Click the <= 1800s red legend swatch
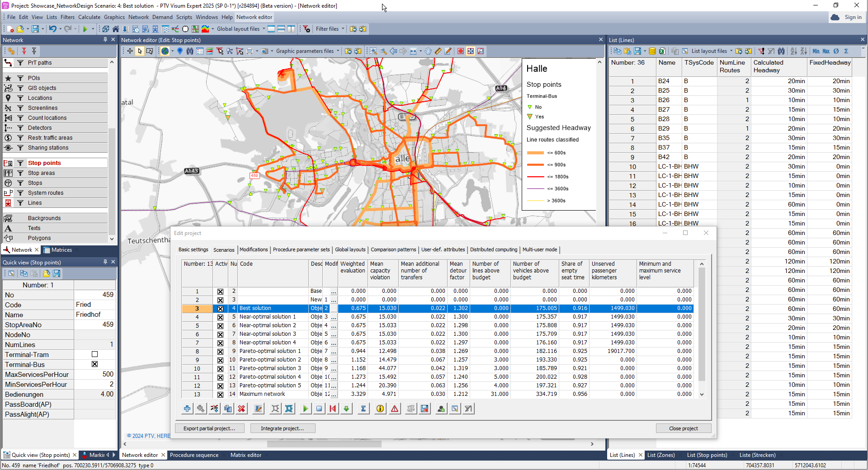The image size is (868, 470). 535,177
